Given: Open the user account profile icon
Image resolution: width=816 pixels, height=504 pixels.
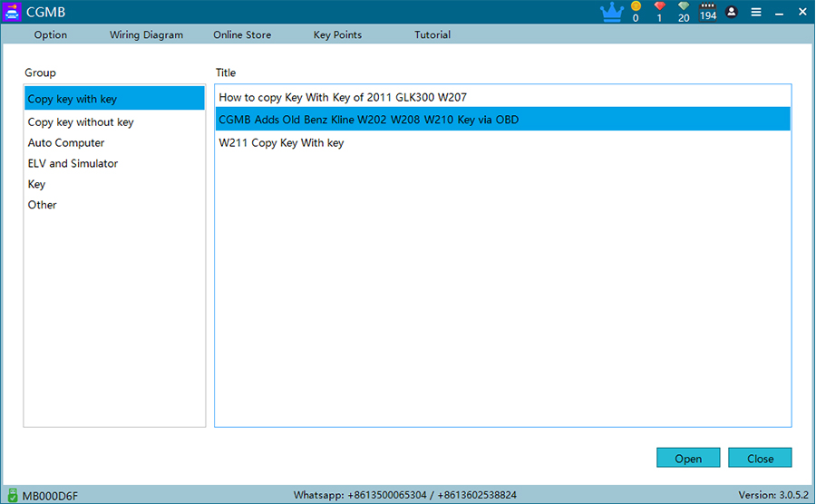Looking at the screenshot, I should [732, 12].
